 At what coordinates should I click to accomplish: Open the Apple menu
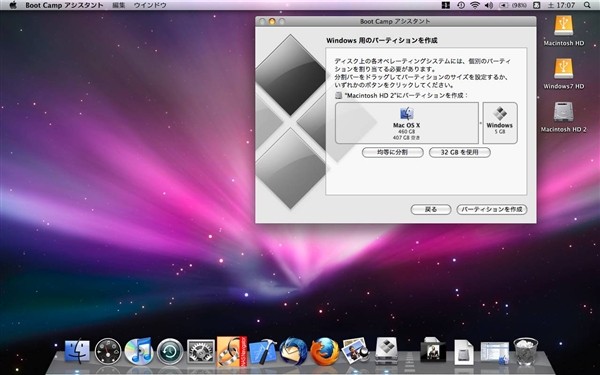coord(13,5)
